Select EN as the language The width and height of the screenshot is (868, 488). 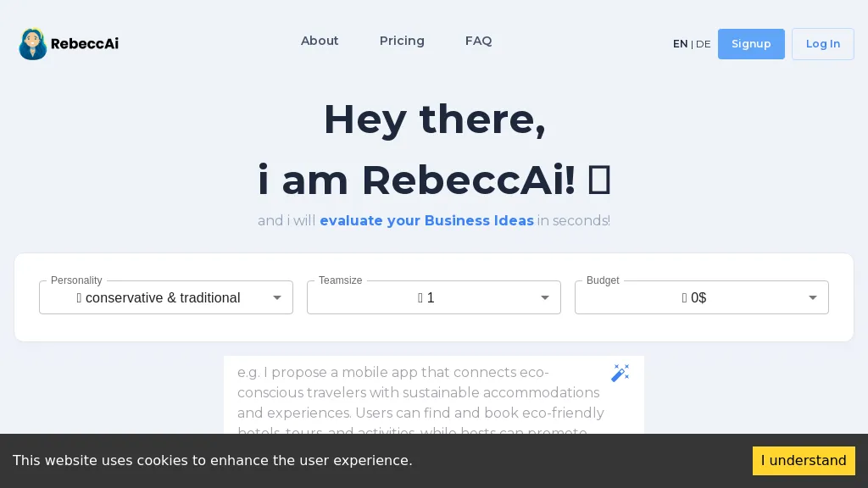pos(680,43)
